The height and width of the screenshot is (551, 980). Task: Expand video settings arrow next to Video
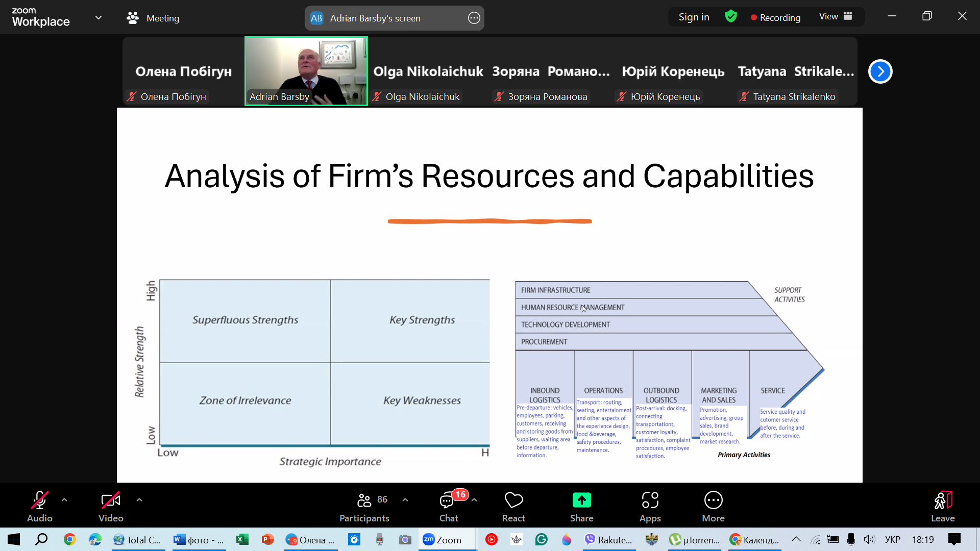[139, 500]
